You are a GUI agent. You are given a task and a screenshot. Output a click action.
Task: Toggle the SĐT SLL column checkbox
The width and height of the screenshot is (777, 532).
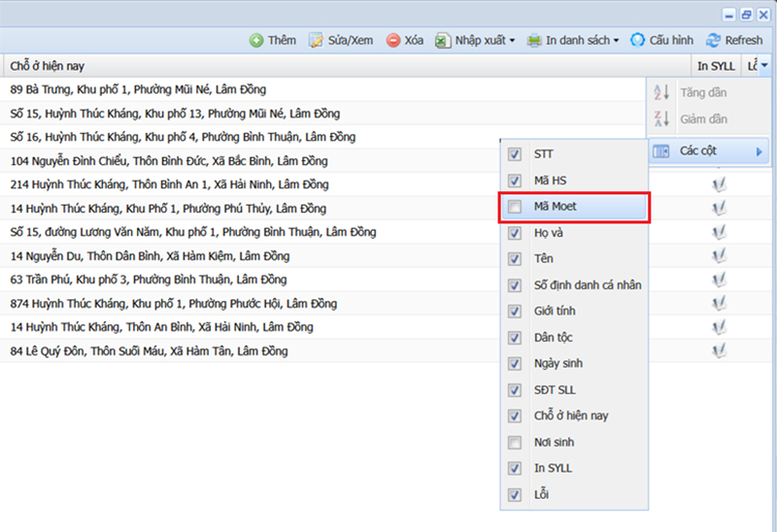click(x=515, y=390)
